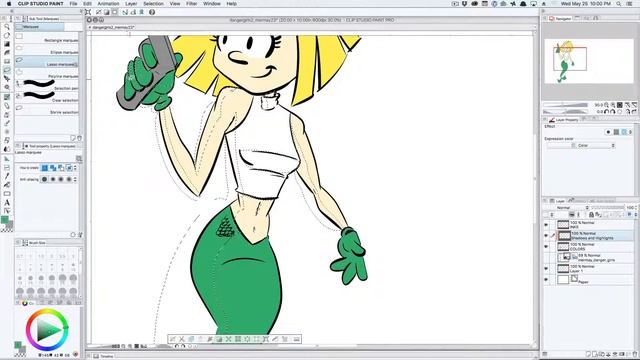Select the Text tool
This screenshot has height=360, width=640.
7,202
